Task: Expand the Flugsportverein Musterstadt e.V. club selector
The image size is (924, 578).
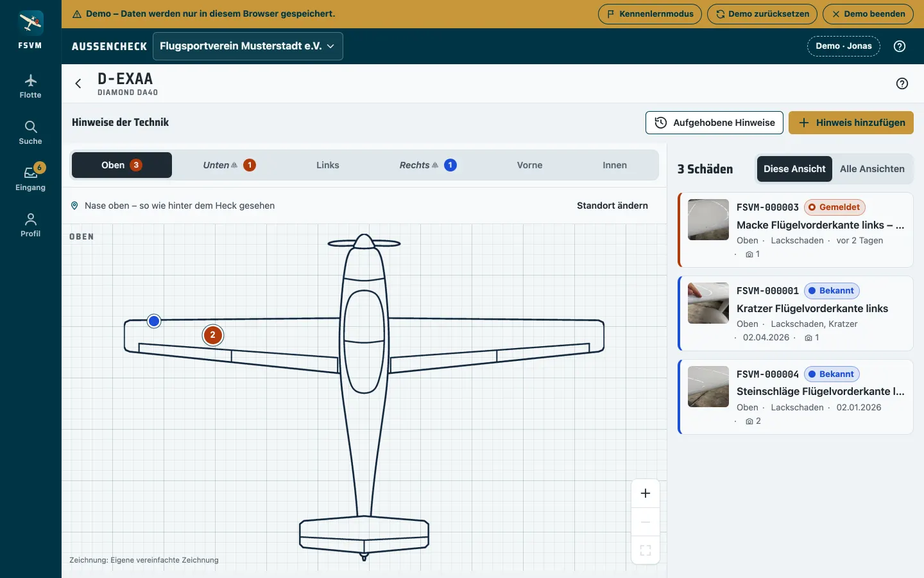Action: [248, 46]
